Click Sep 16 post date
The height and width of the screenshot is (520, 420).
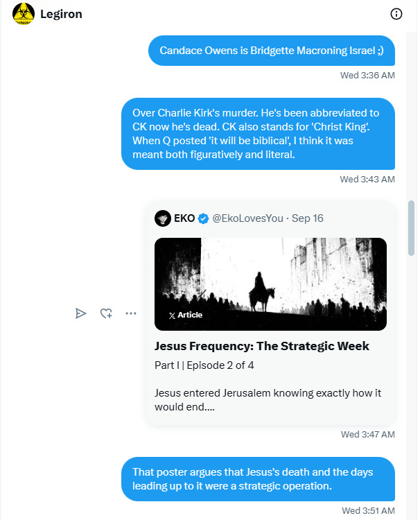pyautogui.click(x=307, y=218)
